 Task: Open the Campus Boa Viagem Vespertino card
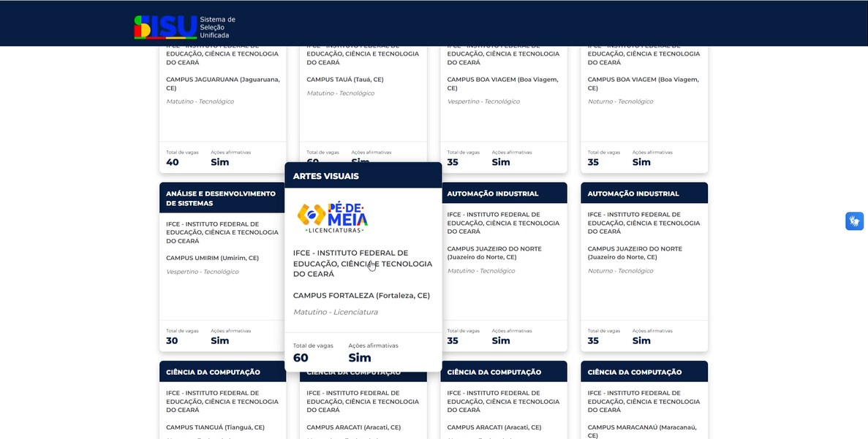pyautogui.click(x=503, y=102)
